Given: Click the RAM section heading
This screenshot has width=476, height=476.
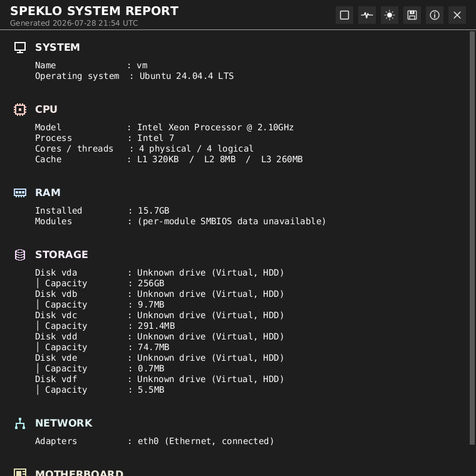Looking at the screenshot, I should 48,192.
